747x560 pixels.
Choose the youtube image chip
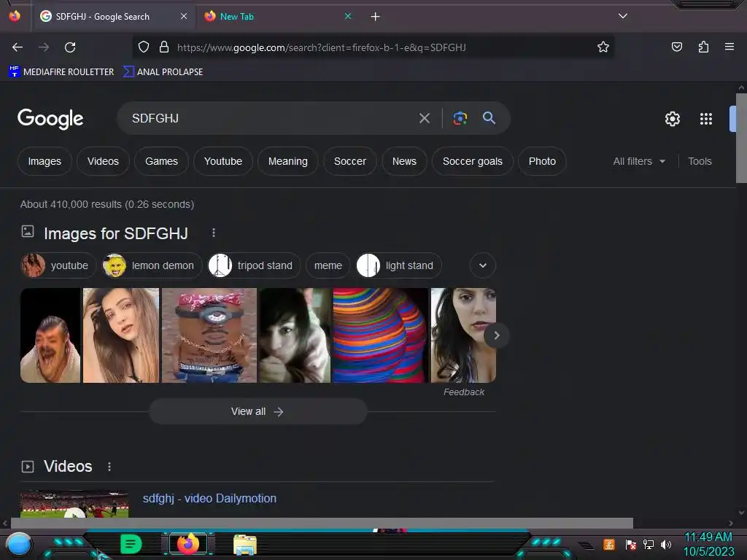pos(58,265)
